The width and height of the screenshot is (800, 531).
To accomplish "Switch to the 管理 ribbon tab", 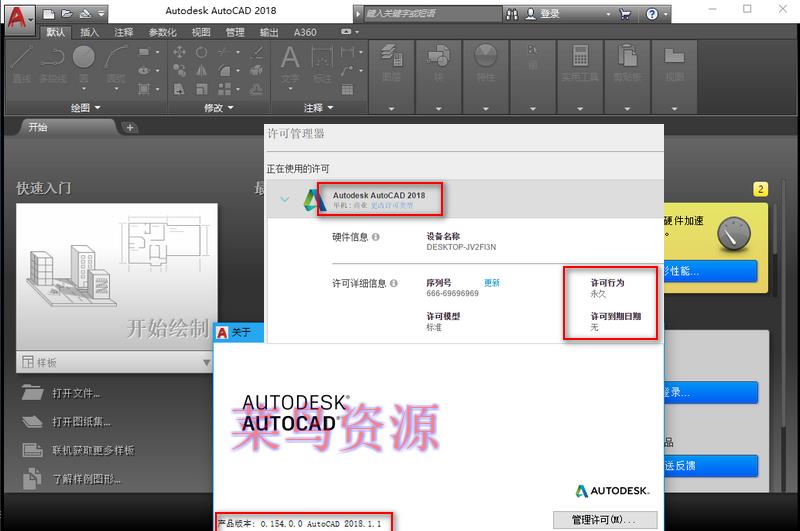I will pos(235,32).
